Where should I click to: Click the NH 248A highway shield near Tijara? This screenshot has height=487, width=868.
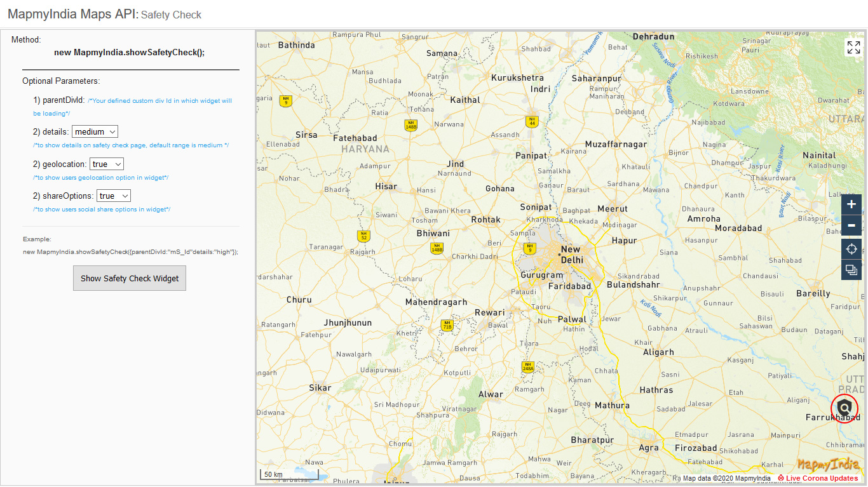[528, 366]
